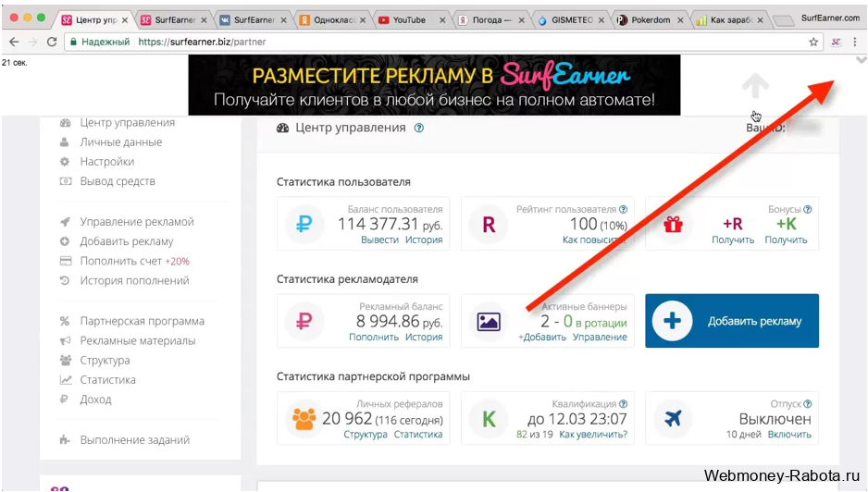Click the help icon beside Отпуск
The height and width of the screenshot is (492, 868).
808,404
